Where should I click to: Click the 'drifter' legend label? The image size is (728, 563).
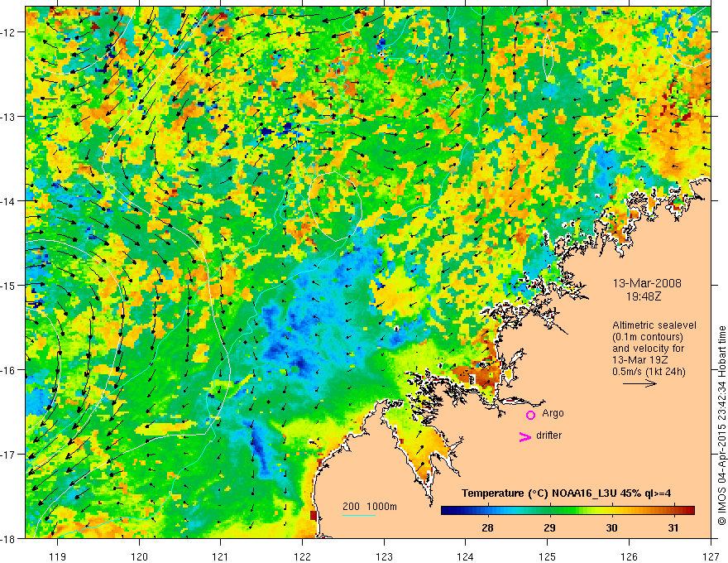point(548,435)
